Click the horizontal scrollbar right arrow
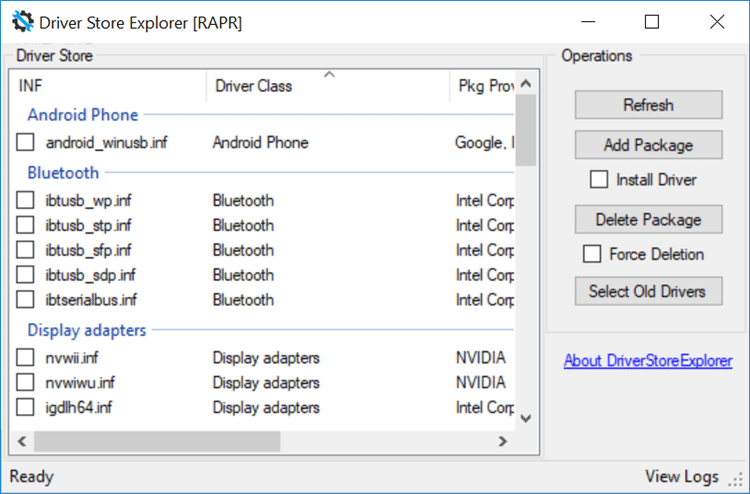Image resolution: width=750 pixels, height=494 pixels. [502, 441]
